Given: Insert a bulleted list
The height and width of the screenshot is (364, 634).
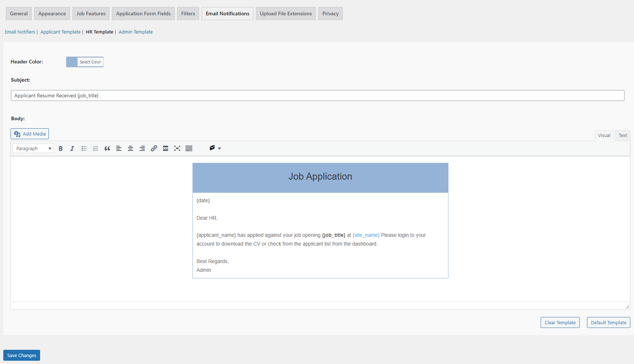Looking at the screenshot, I should (x=84, y=148).
